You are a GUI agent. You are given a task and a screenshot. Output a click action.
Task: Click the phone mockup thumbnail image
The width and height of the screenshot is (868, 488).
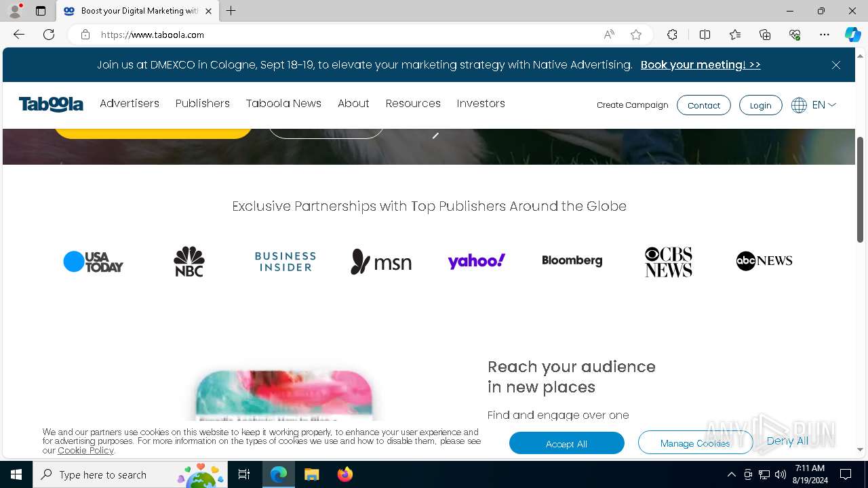click(x=284, y=396)
